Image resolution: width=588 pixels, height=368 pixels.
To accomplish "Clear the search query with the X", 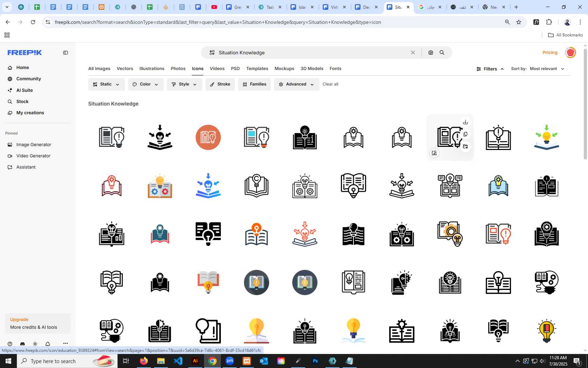I will [x=413, y=53].
